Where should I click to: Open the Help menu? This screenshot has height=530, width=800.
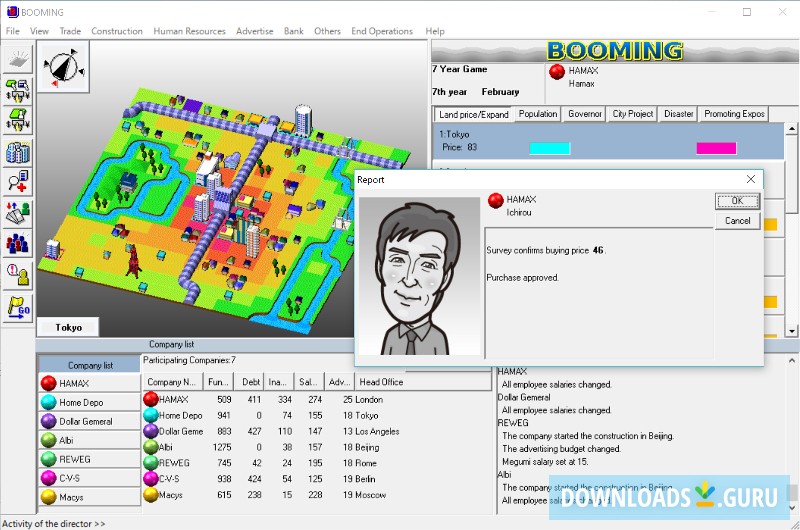435,31
